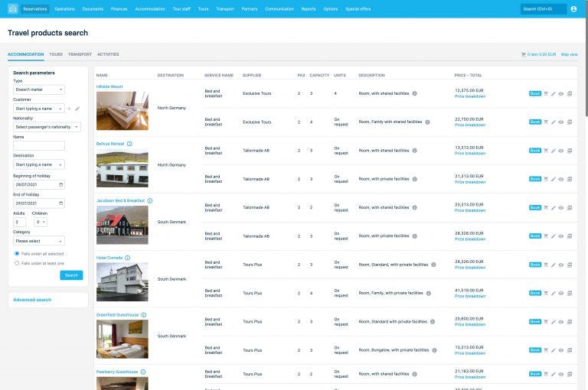Open the Hillside Resort name link
The height and width of the screenshot is (390, 588).
[109, 86]
